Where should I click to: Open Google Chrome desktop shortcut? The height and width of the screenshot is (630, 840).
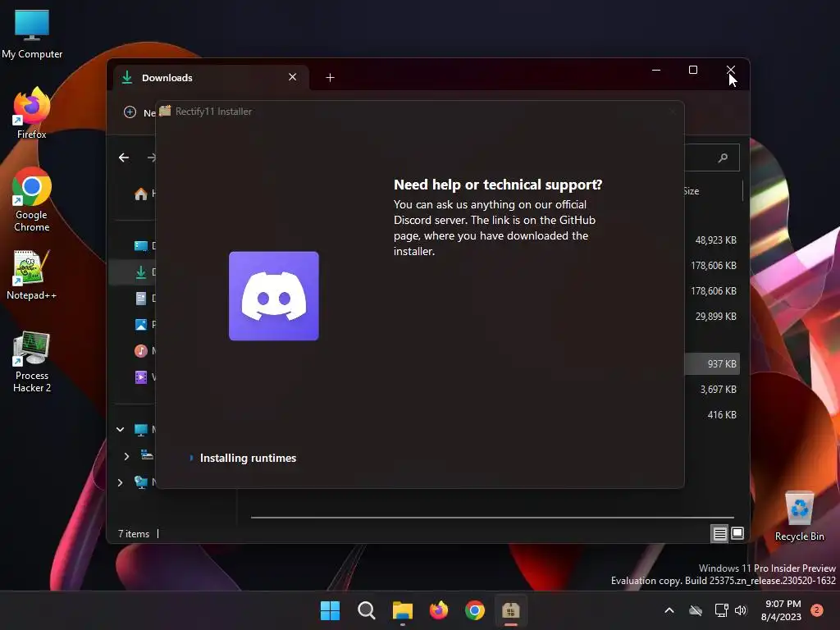click(x=32, y=200)
